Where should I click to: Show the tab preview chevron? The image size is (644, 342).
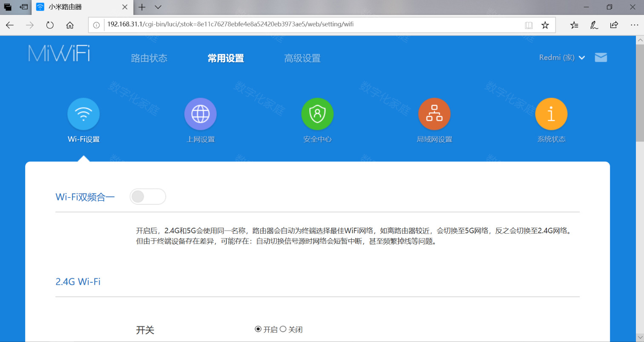click(158, 7)
